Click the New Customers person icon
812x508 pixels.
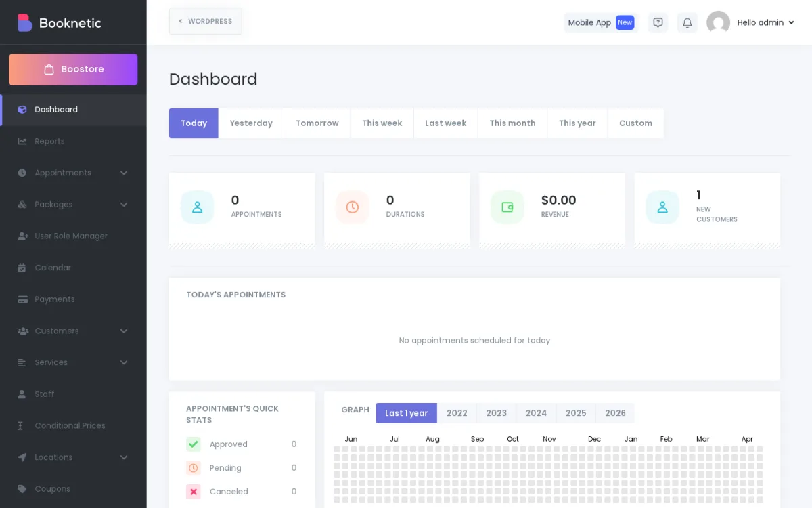click(662, 207)
